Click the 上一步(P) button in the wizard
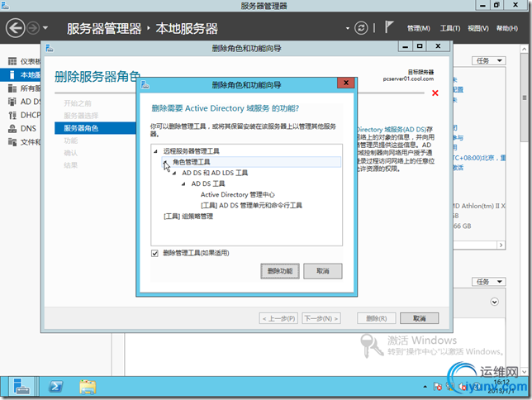Viewport: 532px width, 400px height. [x=278, y=318]
